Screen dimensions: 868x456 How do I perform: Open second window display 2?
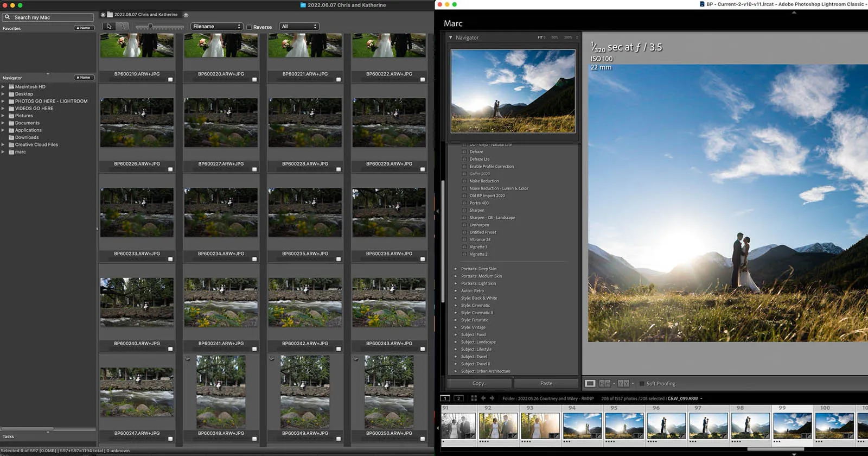point(458,398)
